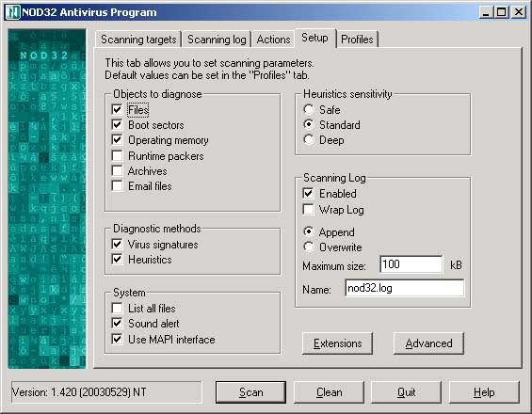Close the NOD32 Antivirus window
The width and height of the screenshot is (532, 414).
[519, 12]
